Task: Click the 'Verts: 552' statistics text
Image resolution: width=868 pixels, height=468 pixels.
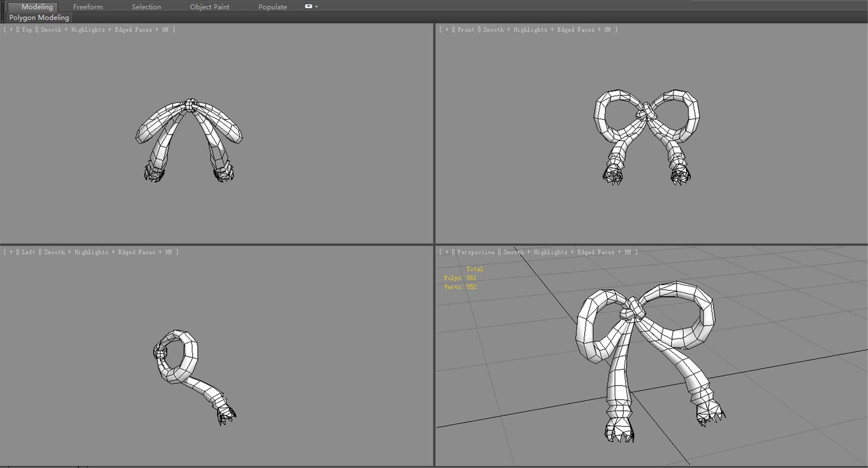Action: 460,287
